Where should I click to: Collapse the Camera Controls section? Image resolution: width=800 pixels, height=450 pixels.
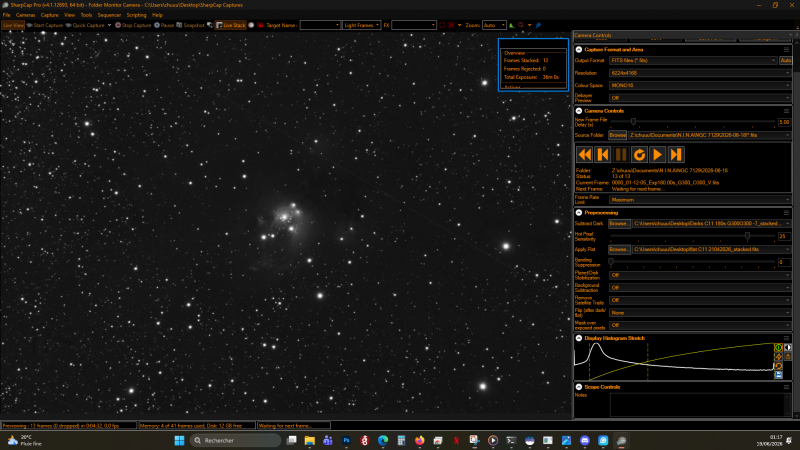[579, 111]
